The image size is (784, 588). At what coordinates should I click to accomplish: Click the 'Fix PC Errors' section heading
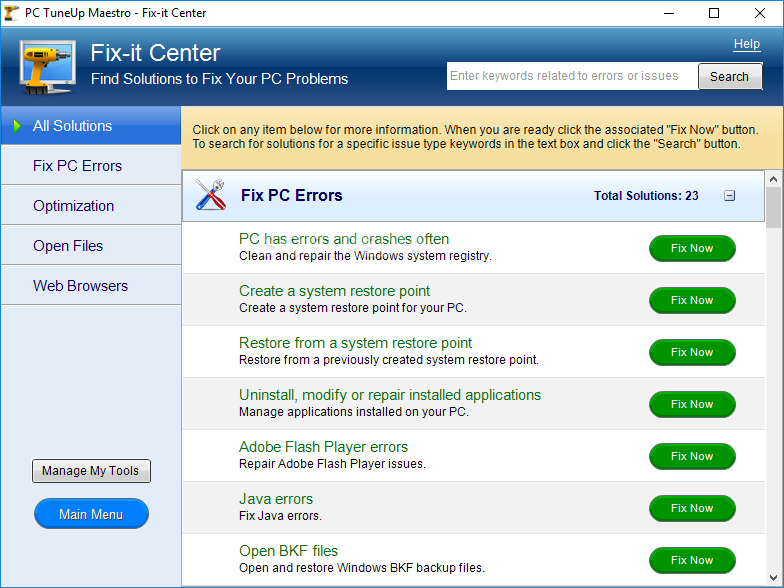click(292, 195)
